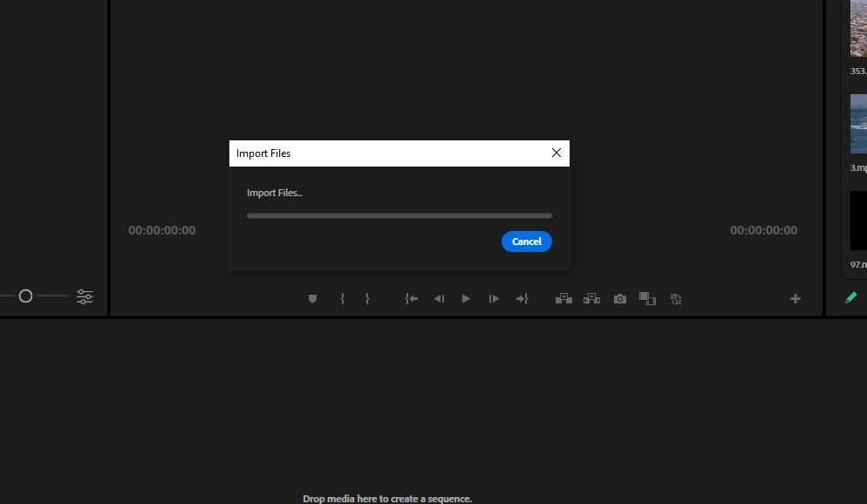
Task: Mark In point with the left brace
Action: tap(342, 299)
